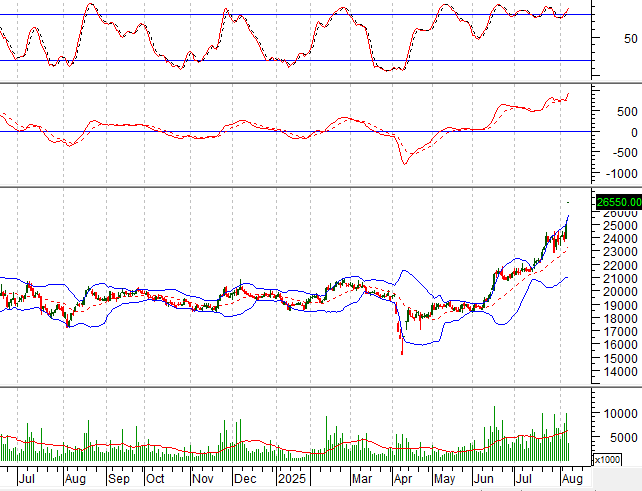Click the 23000 price axis value
This screenshot has height=491, width=642.
(620, 251)
